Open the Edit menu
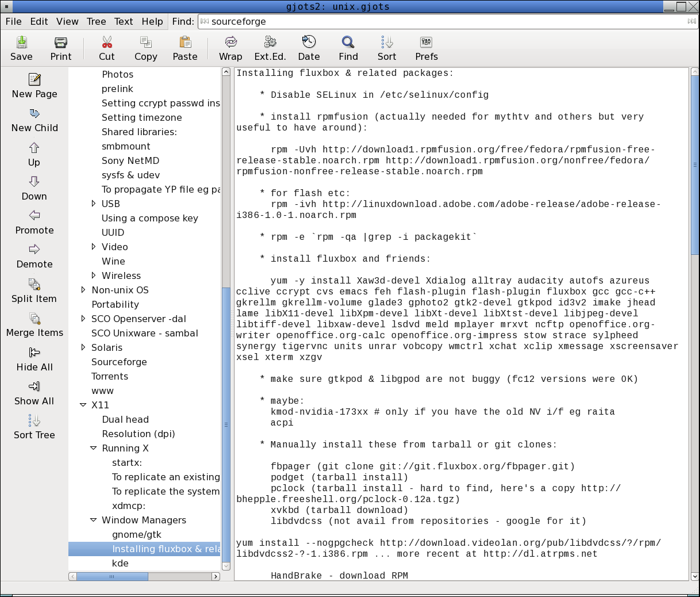This screenshot has width=700, height=597. pyautogui.click(x=39, y=21)
